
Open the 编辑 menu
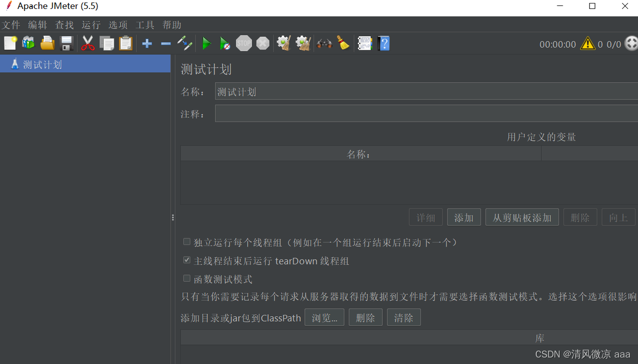coord(37,25)
